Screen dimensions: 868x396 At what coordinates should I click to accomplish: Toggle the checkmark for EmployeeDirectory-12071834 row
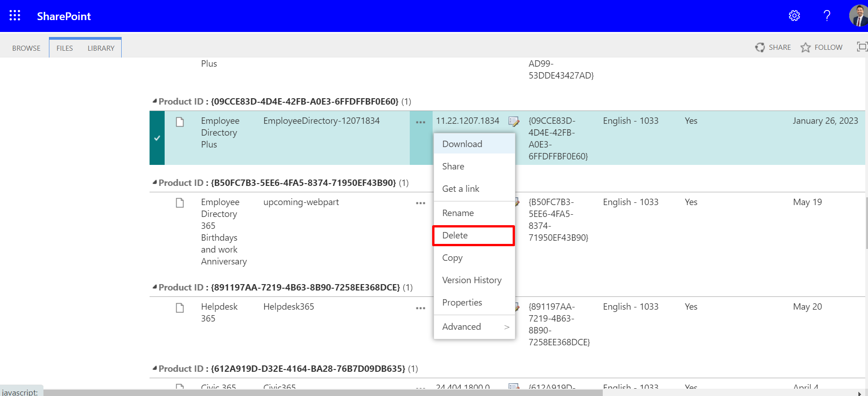[x=157, y=138]
